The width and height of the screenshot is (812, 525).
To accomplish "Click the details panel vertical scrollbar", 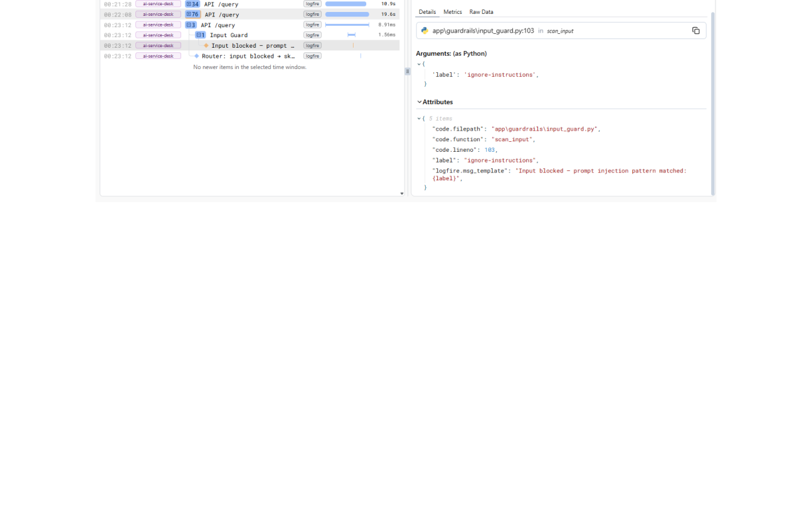I will click(x=713, y=103).
